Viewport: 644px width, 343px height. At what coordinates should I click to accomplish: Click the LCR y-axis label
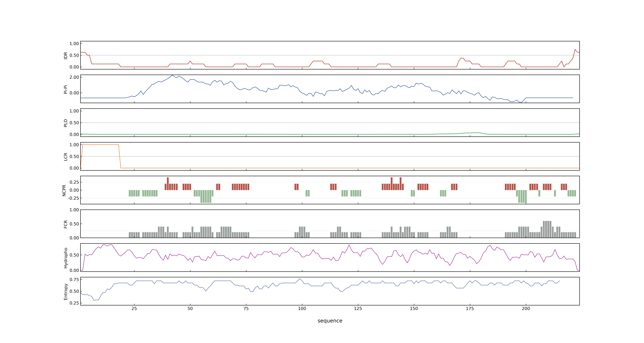pos(66,157)
